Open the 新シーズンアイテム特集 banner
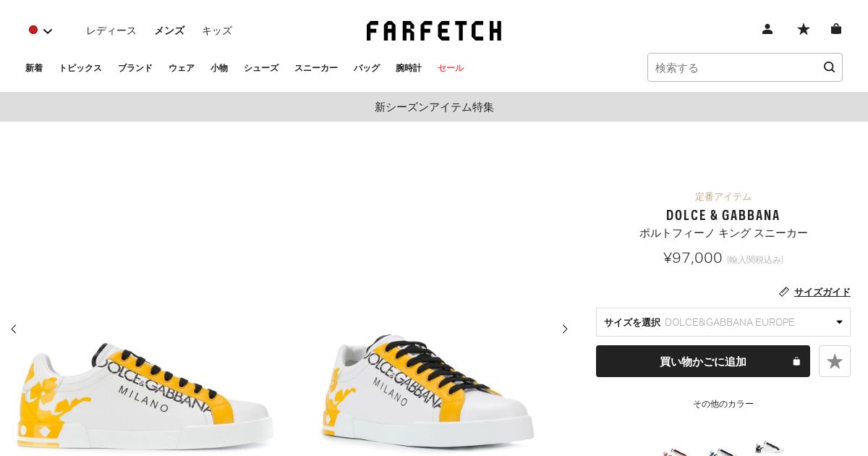Viewport: 868px width, 456px height. [434, 107]
